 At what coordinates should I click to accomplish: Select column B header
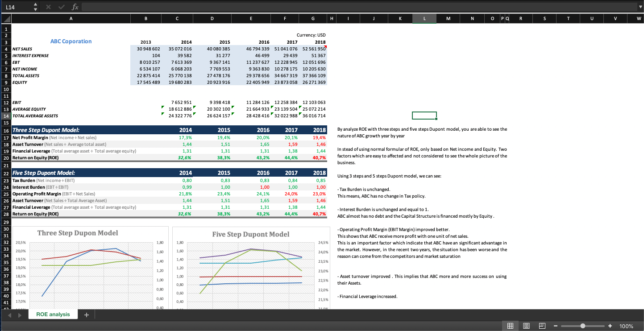tap(146, 18)
